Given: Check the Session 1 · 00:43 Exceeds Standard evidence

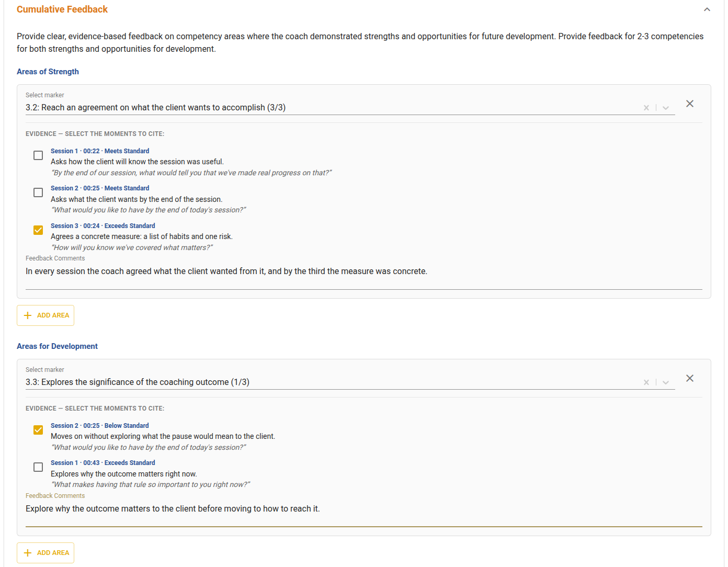Looking at the screenshot, I should pyautogui.click(x=38, y=467).
